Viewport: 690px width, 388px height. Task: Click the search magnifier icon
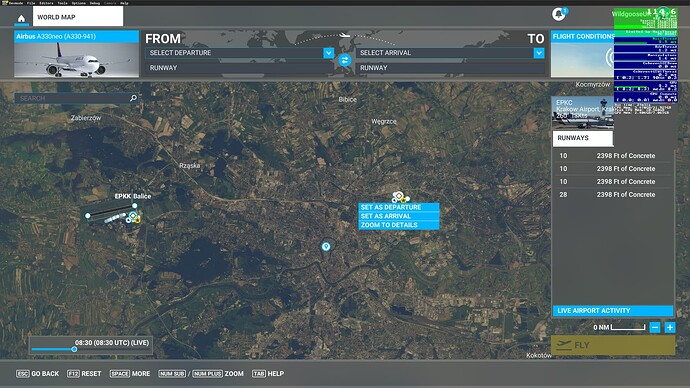[133, 98]
